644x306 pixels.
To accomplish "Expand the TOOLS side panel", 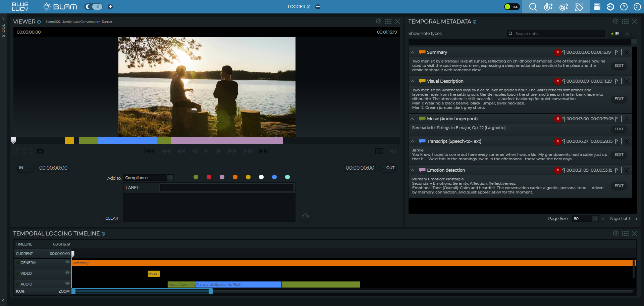I will [3, 19].
